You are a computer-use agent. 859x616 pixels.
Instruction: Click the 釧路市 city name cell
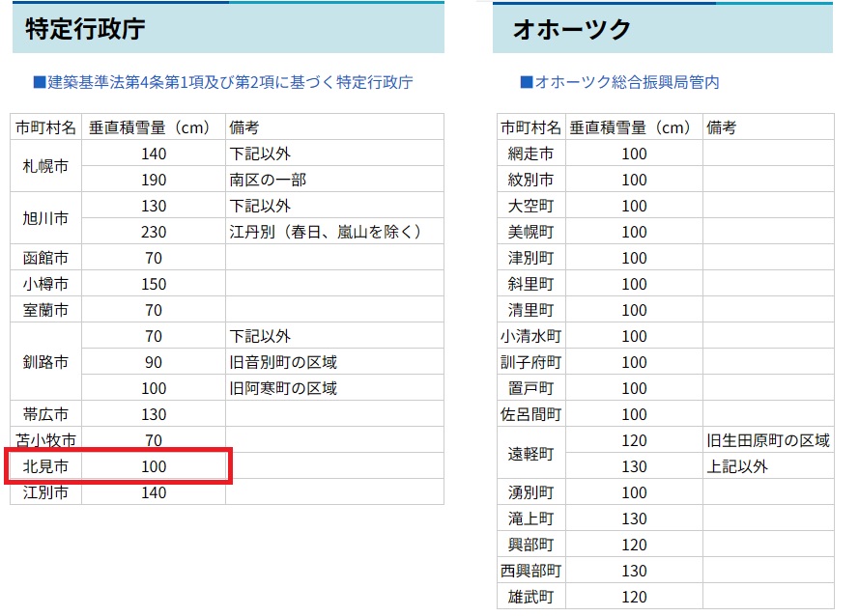[x=46, y=362]
